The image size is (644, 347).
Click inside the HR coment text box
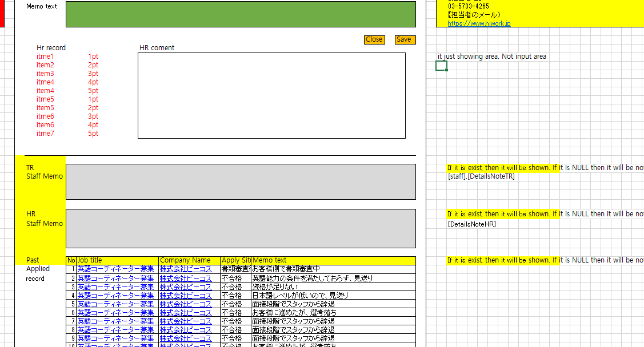pos(271,95)
